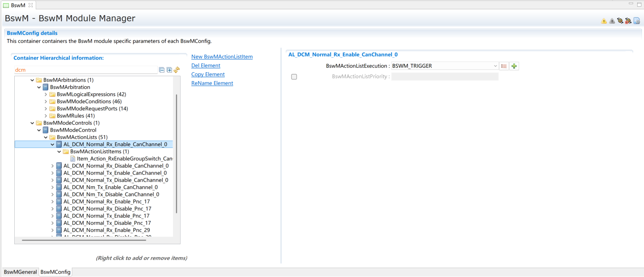Click the New BswMActionListItem link

[222, 57]
